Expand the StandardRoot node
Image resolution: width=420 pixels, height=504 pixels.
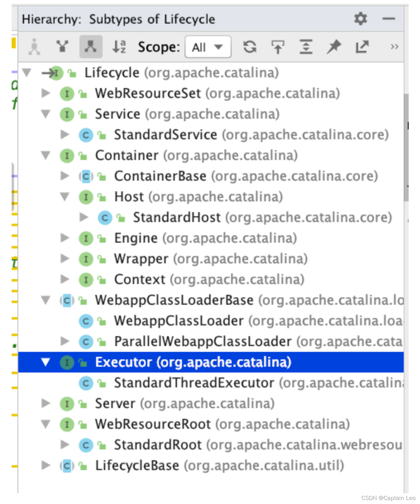[65, 445]
